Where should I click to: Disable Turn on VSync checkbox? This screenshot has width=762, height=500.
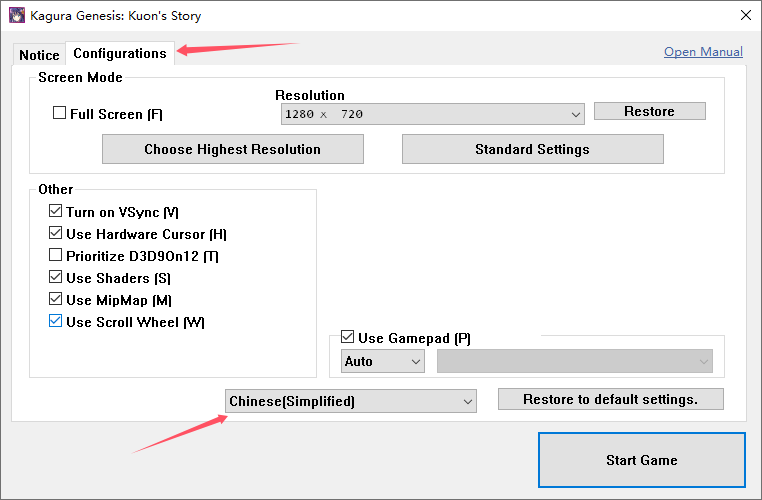(55, 212)
